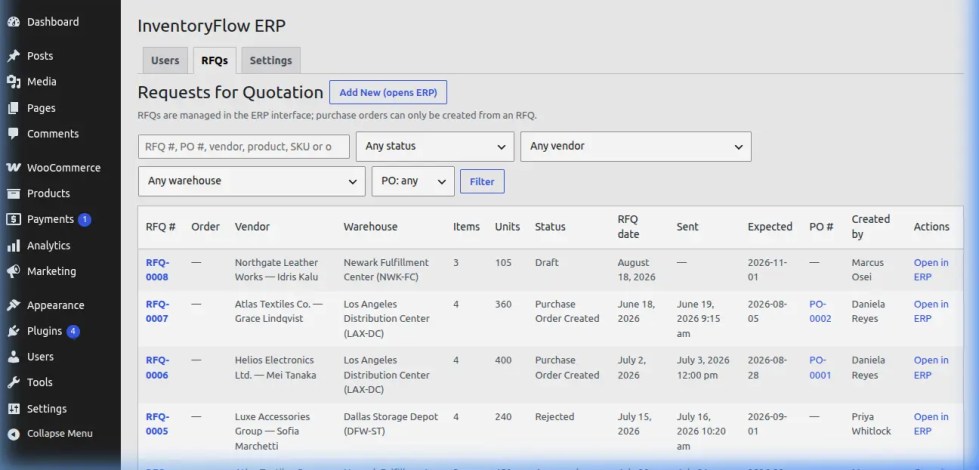
Task: Open in ERP for RFQ-0008 row
Action: [x=931, y=270]
